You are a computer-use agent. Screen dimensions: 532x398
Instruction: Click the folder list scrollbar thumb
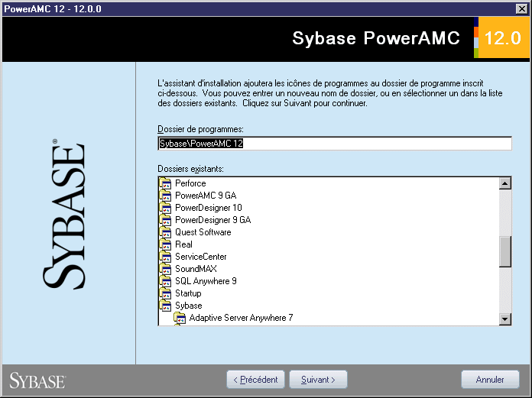[x=504, y=251]
